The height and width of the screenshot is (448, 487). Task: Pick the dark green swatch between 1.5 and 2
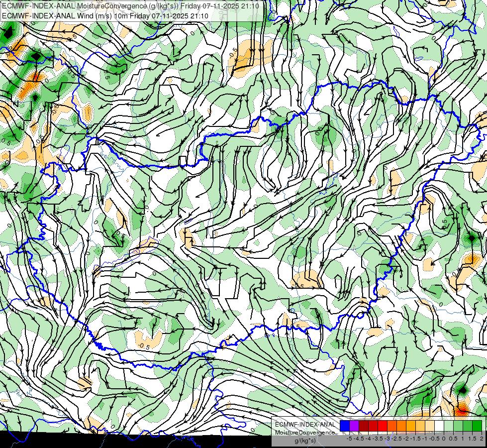click(477, 426)
